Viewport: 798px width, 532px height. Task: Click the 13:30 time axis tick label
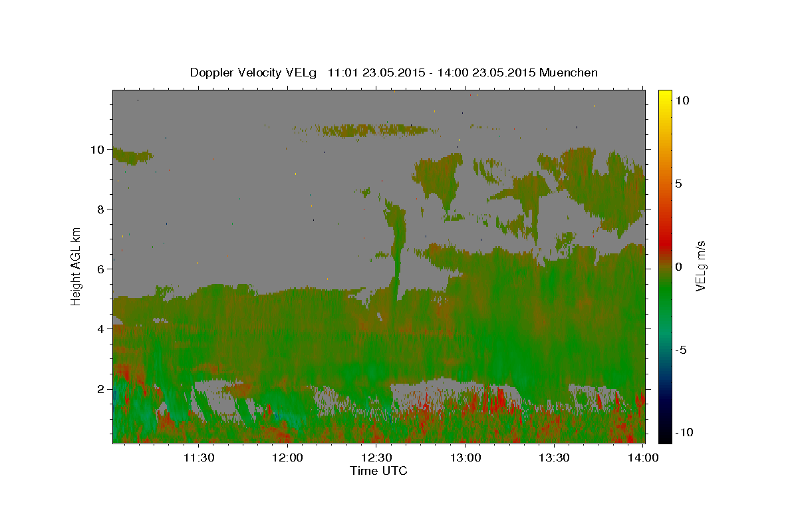pos(554,458)
